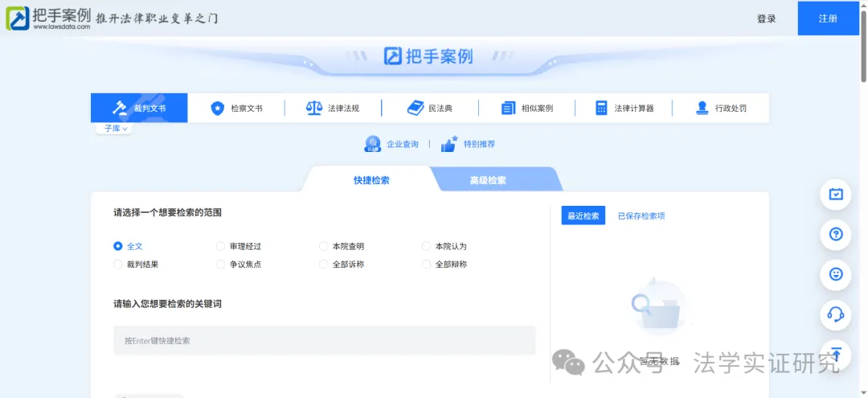Click the 注册 button
The image size is (868, 398).
tap(828, 18)
